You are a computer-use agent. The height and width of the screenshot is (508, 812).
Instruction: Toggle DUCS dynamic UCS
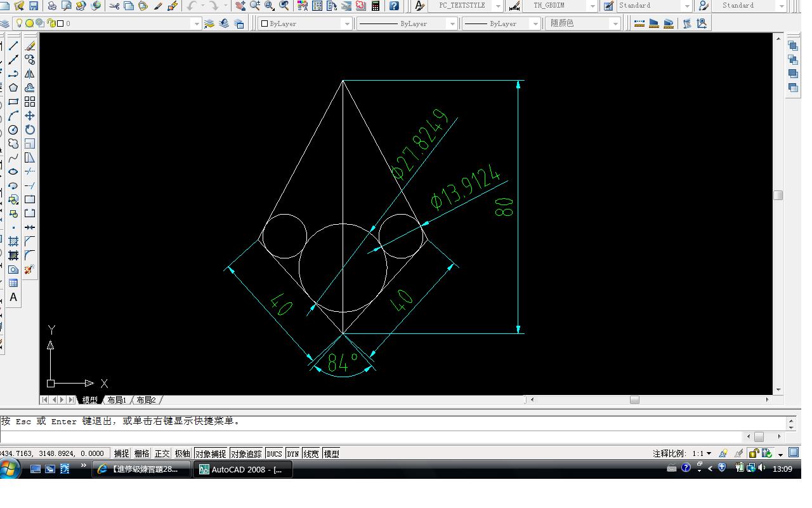click(274, 453)
